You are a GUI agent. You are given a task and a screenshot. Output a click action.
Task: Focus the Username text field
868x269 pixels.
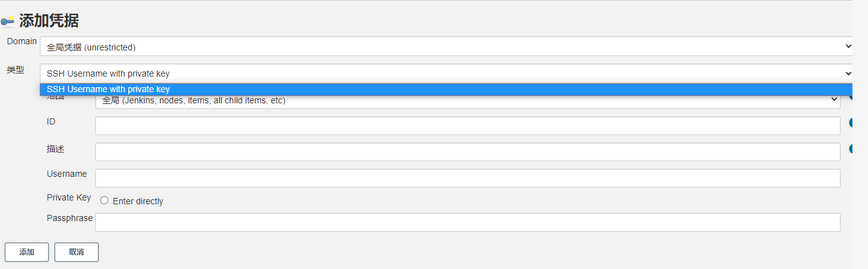pos(468,178)
